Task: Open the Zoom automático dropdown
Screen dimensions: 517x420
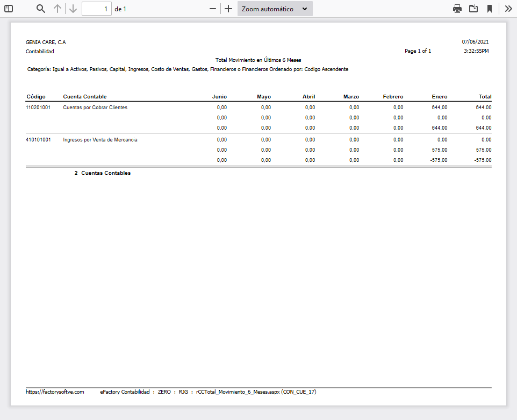Action: tap(275, 9)
